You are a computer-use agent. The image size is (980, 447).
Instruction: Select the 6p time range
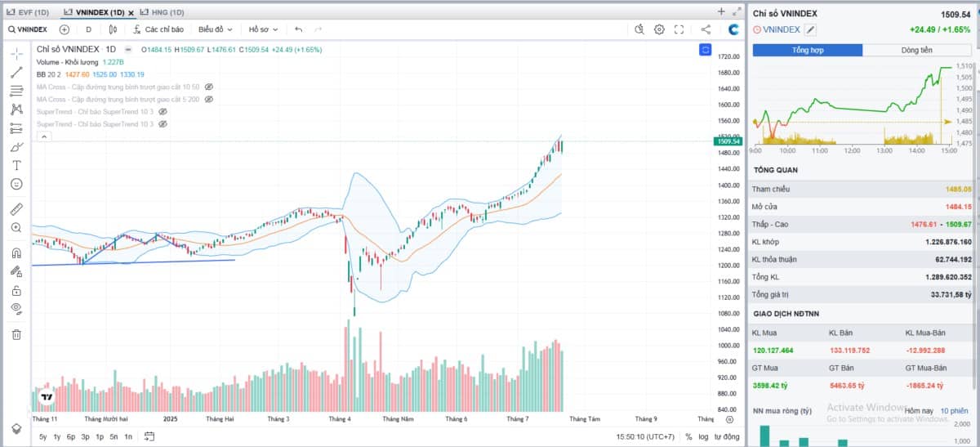(71, 437)
